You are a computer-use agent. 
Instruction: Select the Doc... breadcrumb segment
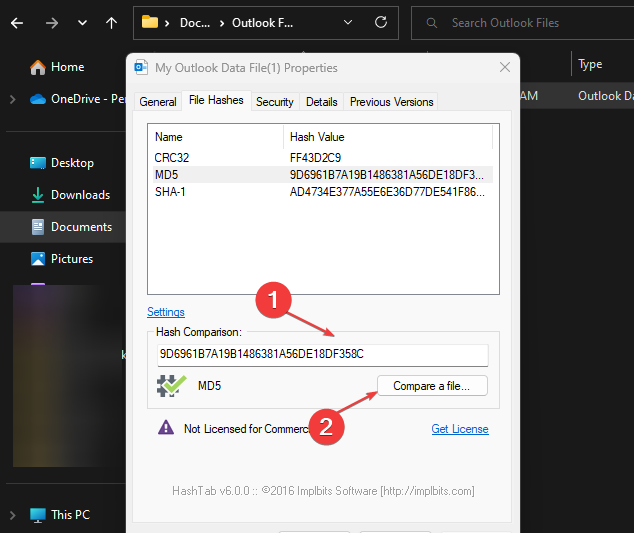tap(195, 23)
